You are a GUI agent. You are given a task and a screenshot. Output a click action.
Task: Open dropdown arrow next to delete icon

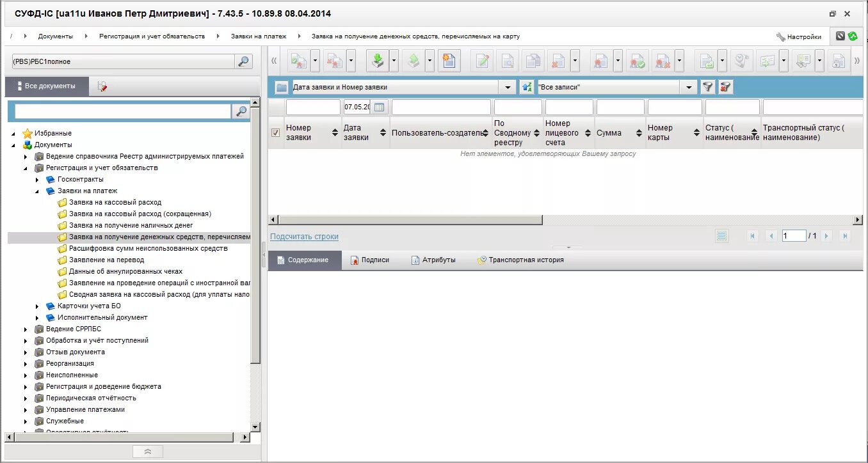click(x=575, y=61)
